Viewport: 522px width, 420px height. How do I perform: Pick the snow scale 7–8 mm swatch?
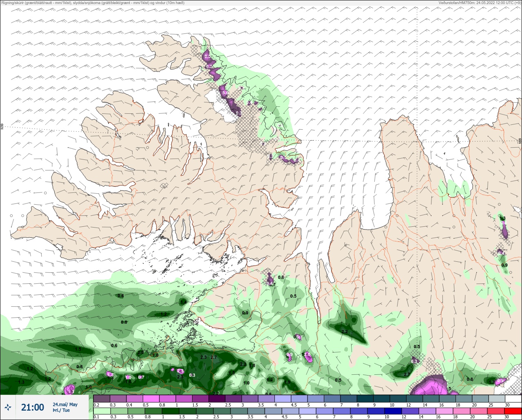[x=349, y=398]
